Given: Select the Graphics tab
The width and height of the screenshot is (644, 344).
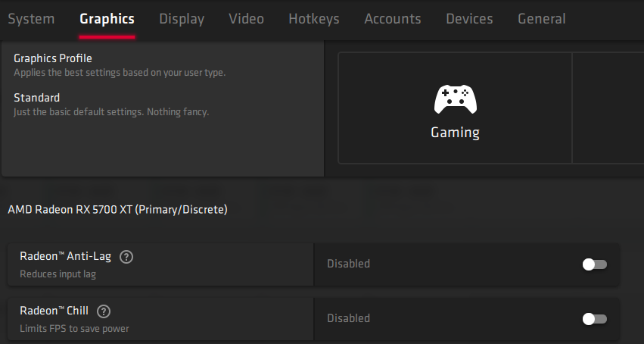Looking at the screenshot, I should [x=107, y=19].
